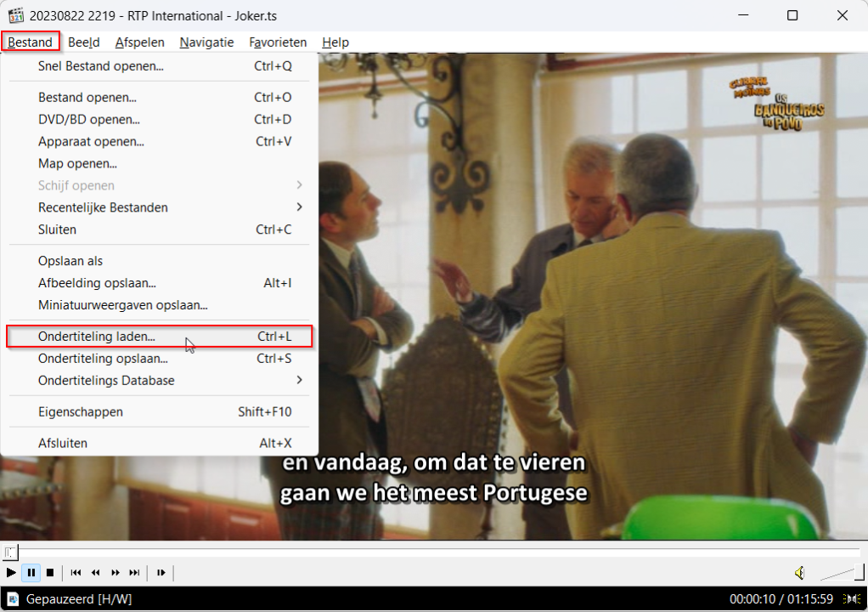Toggle pause with the Pause button

tap(31, 573)
